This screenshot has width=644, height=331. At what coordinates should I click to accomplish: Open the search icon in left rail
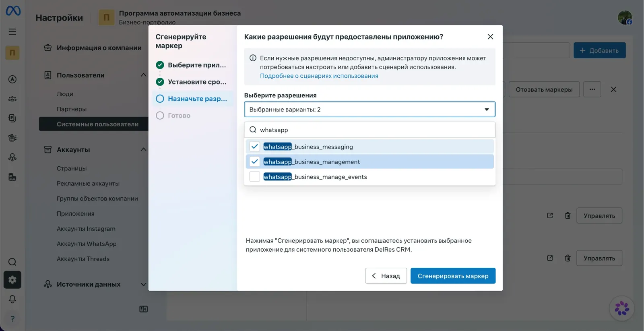pyautogui.click(x=12, y=262)
